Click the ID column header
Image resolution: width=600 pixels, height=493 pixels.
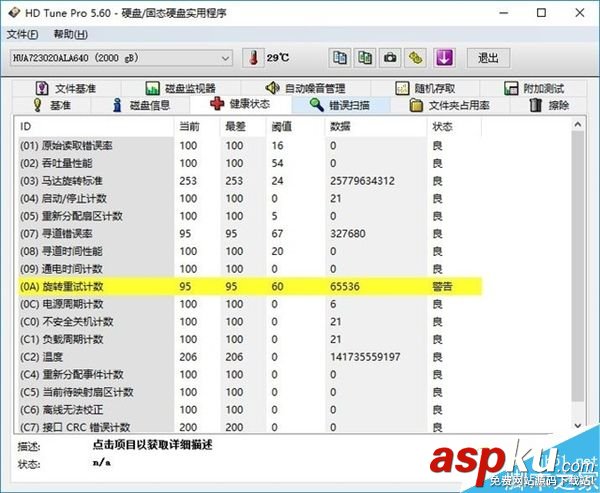tap(95, 126)
